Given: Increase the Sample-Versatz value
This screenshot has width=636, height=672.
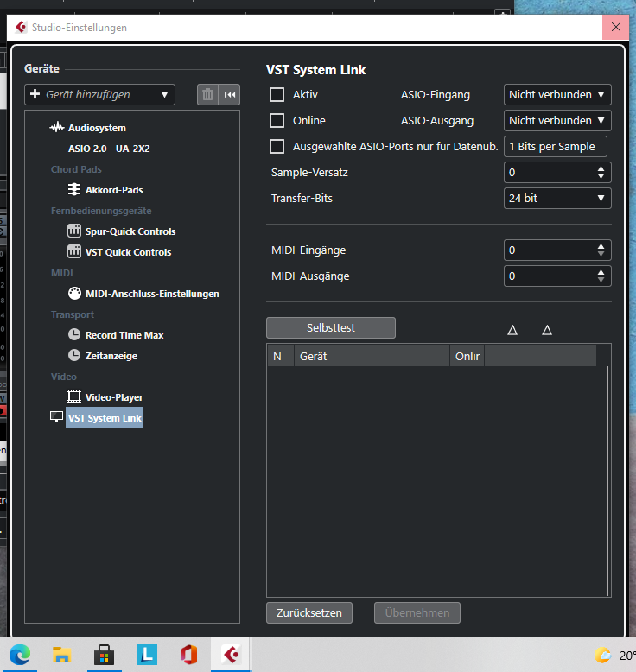Looking at the screenshot, I should point(601,168).
